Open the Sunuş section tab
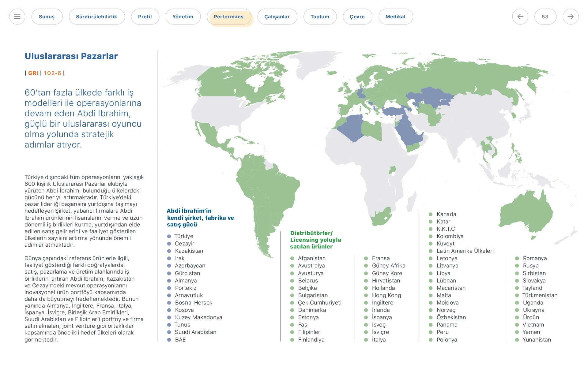 (47, 17)
